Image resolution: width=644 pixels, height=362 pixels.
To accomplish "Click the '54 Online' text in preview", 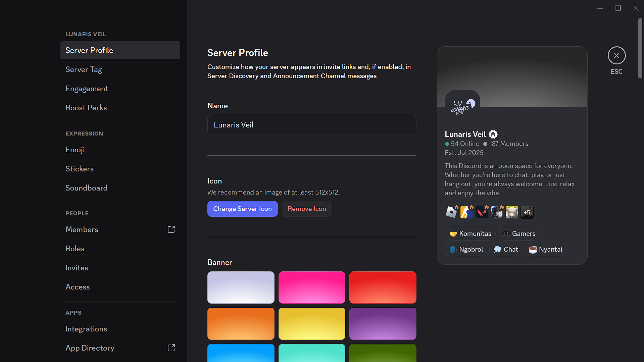I will tap(465, 144).
